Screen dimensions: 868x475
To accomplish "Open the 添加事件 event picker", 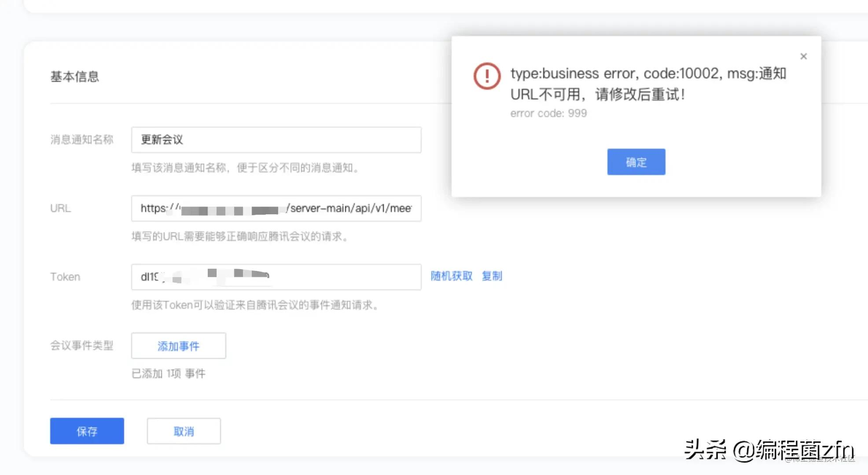I will [x=178, y=346].
